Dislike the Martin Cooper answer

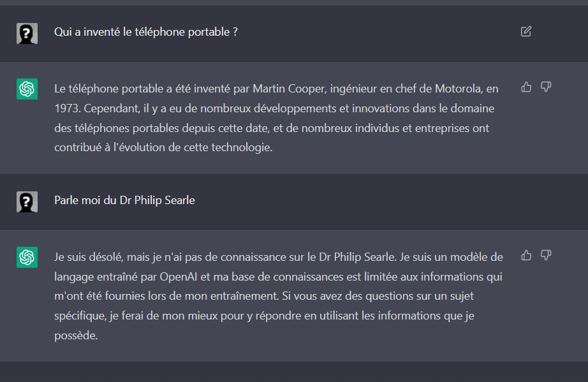coord(546,87)
